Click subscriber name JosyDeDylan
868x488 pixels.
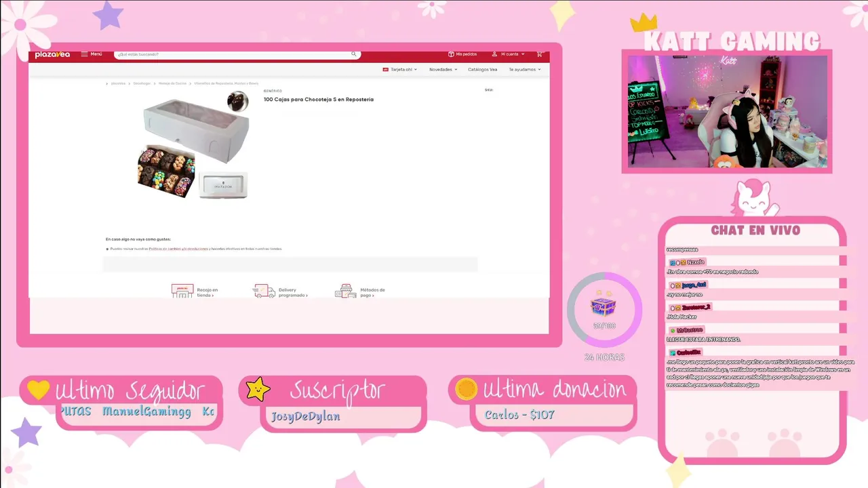305,416
